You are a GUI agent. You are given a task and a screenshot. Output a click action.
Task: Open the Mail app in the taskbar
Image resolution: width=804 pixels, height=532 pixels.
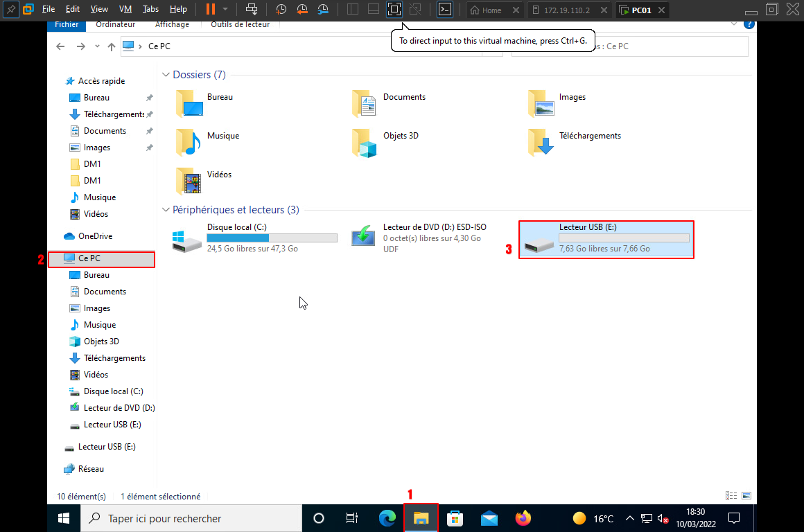(489, 518)
